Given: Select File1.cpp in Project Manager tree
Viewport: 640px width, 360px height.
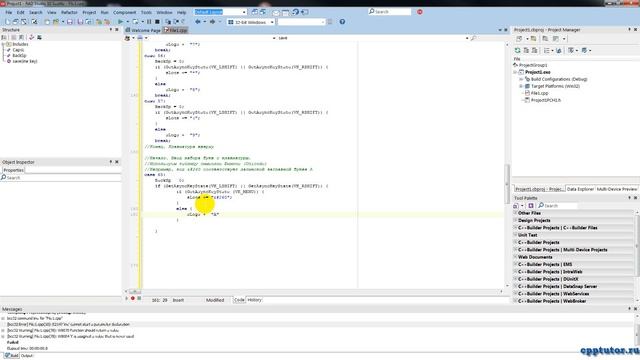Looking at the screenshot, I should click(x=540, y=93).
